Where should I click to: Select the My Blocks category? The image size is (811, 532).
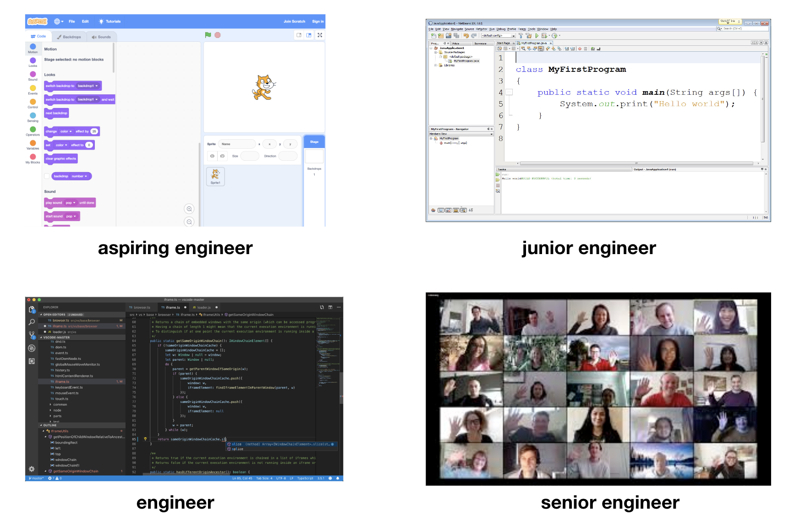[x=33, y=158]
